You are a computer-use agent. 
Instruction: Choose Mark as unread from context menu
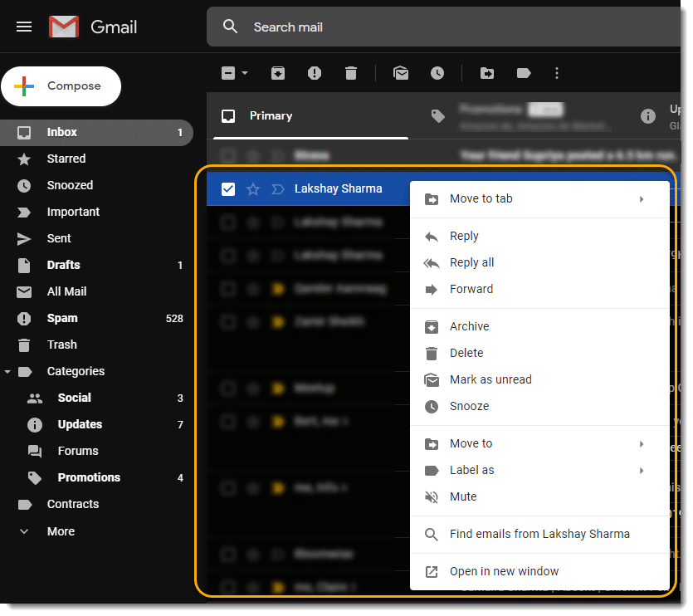coord(539,380)
